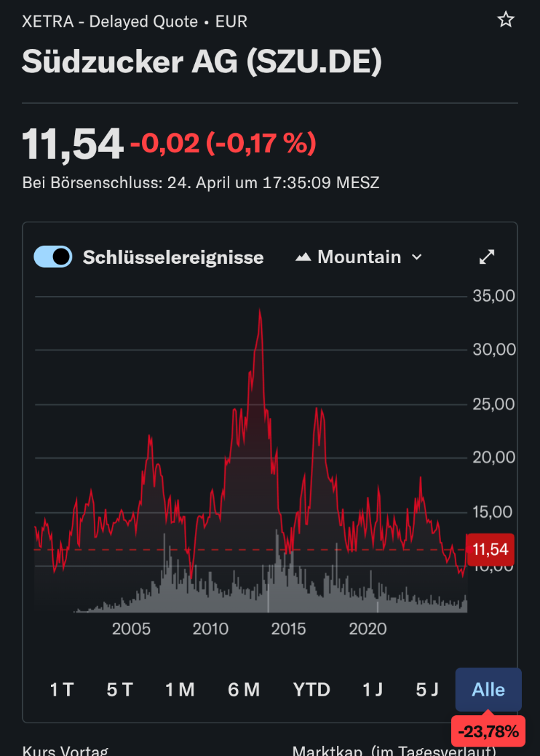Switch chart range to 6 M
The image size is (540, 756).
pyautogui.click(x=244, y=690)
